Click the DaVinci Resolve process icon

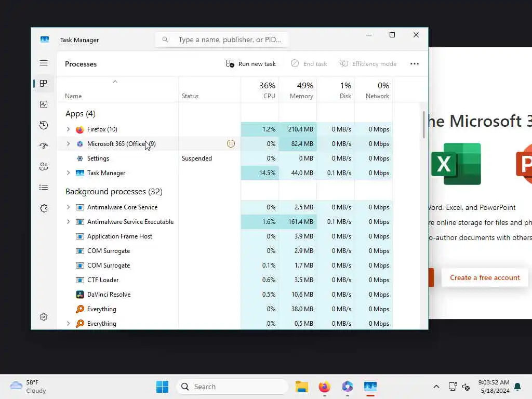79,295
